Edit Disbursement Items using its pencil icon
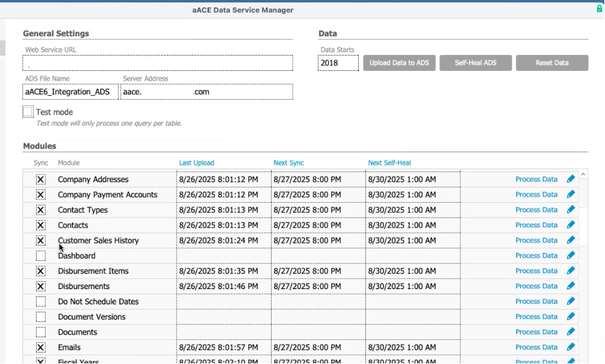Viewport: 605px width, 364px height. [571, 271]
